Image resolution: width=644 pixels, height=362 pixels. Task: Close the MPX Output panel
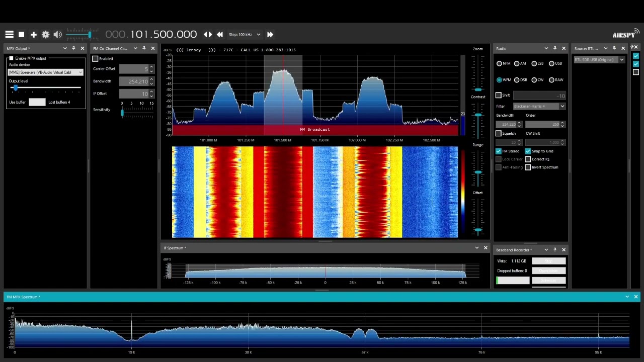click(x=83, y=48)
